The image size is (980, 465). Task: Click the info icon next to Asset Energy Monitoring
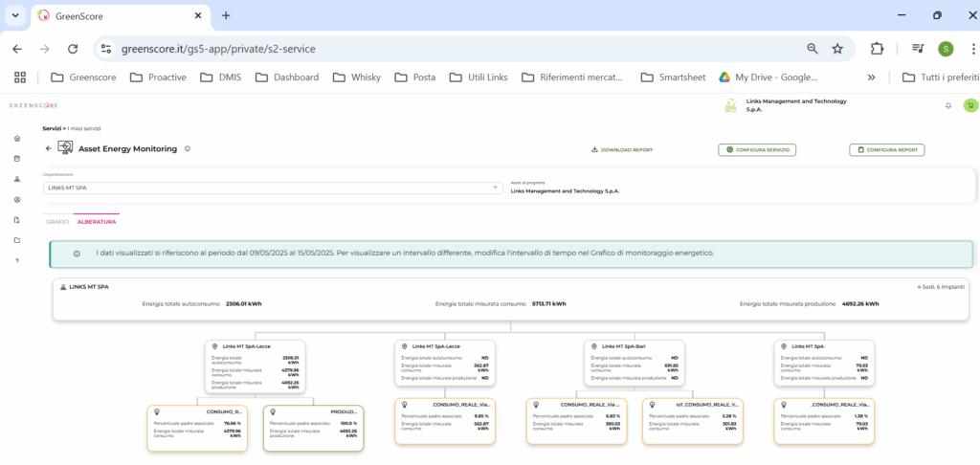tap(188, 148)
